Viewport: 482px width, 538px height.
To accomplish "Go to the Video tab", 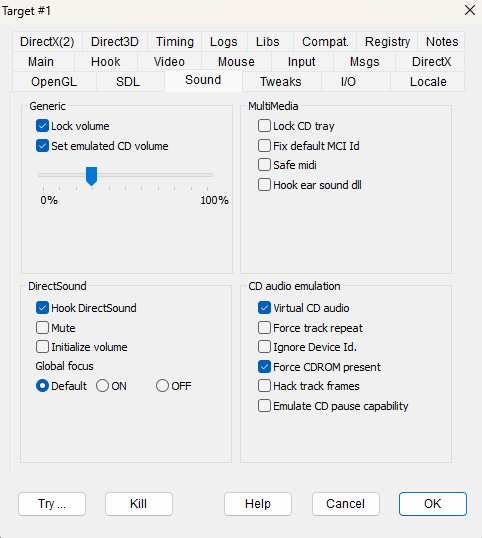I will (x=169, y=62).
